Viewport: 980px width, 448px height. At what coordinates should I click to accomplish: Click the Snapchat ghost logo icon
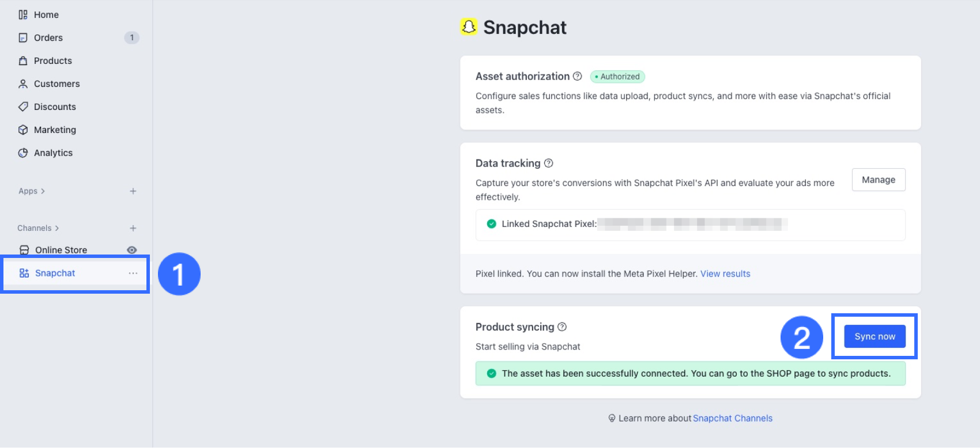click(x=469, y=26)
